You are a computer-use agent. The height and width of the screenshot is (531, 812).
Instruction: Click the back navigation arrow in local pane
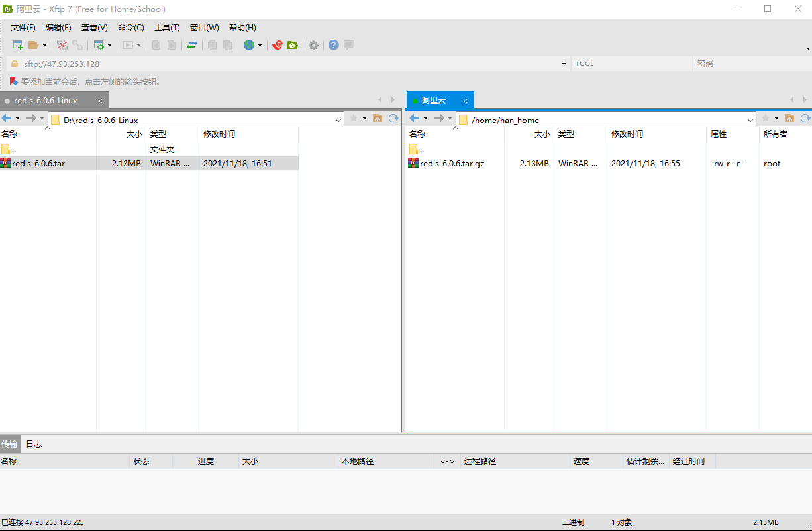click(x=7, y=118)
